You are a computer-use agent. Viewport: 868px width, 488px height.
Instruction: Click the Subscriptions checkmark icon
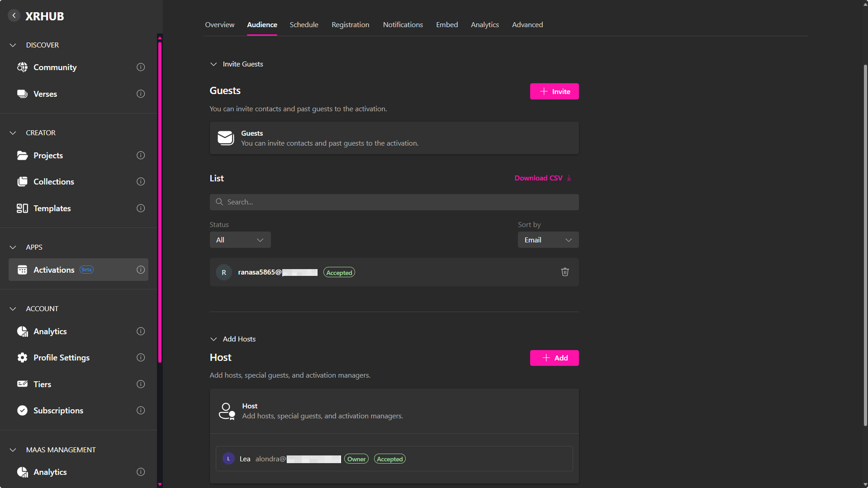[22, 411]
